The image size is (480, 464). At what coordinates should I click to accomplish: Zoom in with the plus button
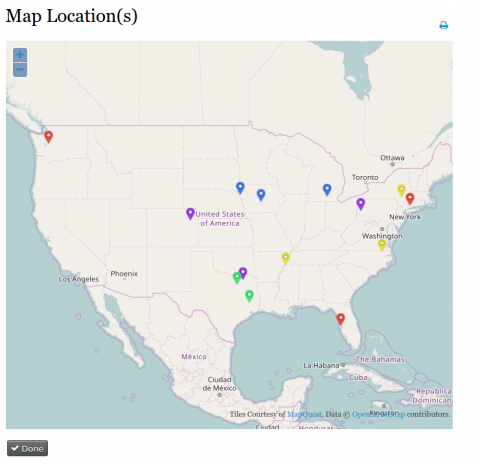(x=20, y=55)
